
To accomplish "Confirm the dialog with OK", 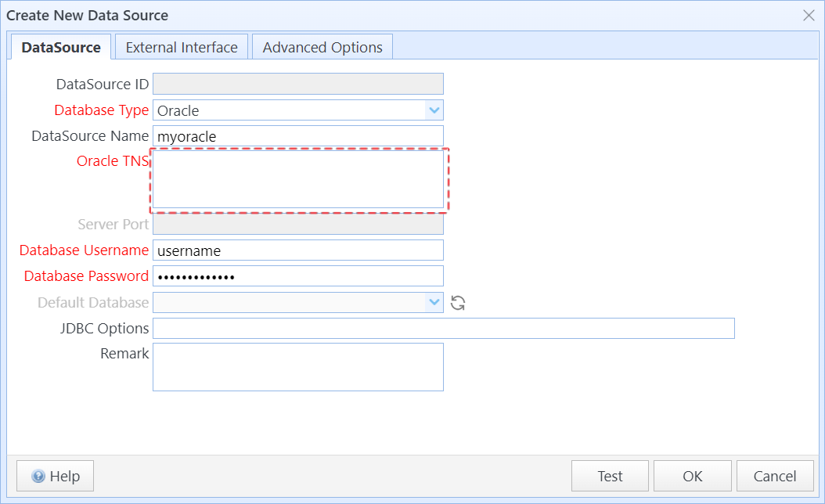I will (692, 476).
